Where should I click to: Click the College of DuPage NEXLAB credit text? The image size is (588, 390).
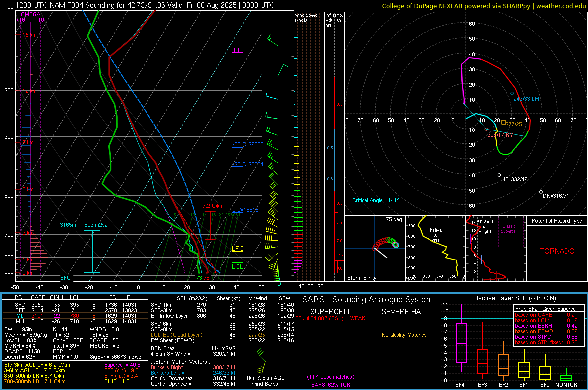(x=483, y=6)
